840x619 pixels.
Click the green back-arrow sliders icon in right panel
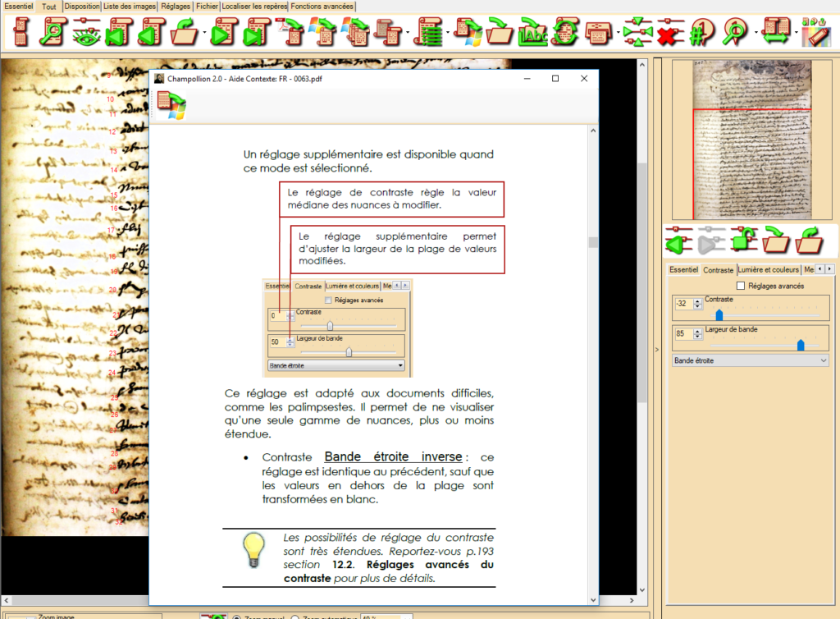[678, 240]
